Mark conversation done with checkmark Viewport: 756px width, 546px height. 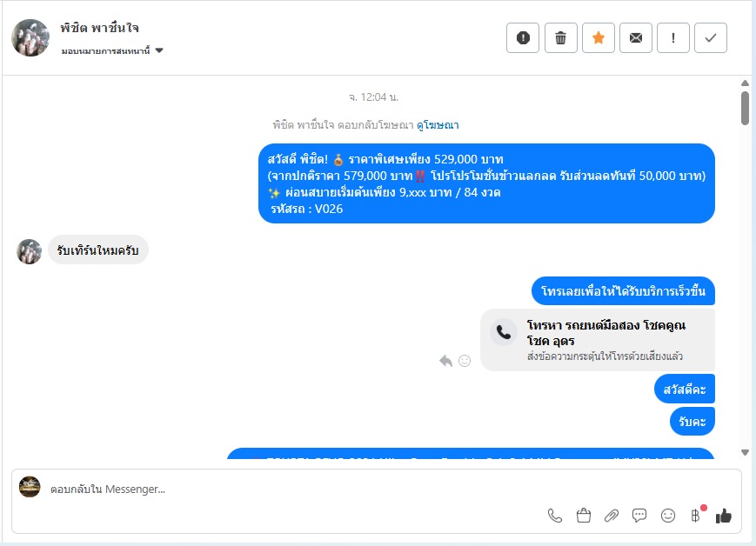tap(711, 37)
